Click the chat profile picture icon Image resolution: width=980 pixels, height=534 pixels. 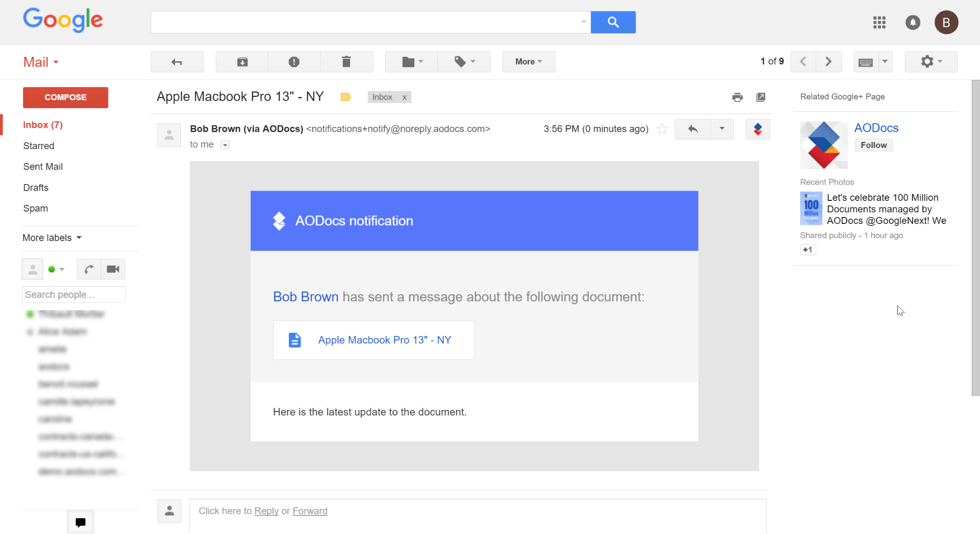(32, 269)
